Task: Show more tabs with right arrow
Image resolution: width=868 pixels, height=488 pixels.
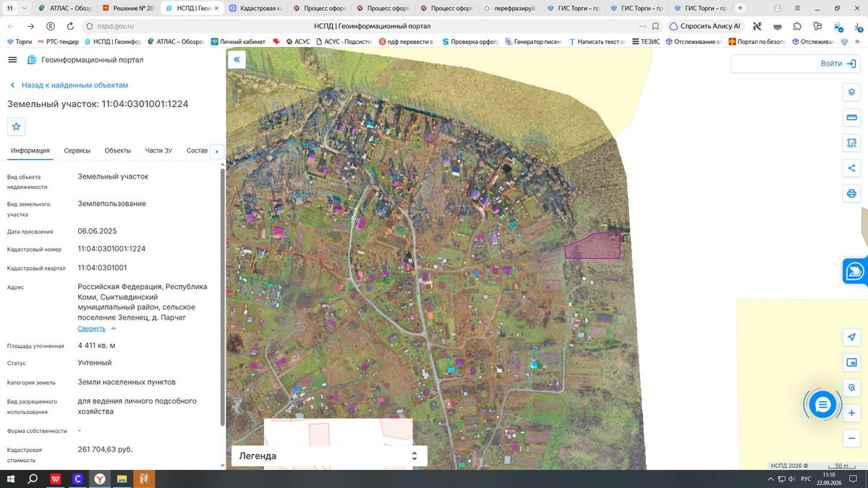Action: coord(216,151)
